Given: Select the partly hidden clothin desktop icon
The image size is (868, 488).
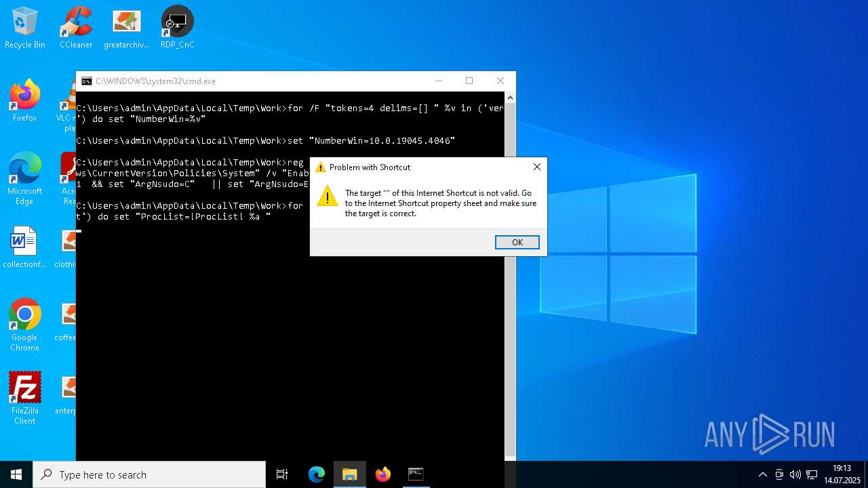Looking at the screenshot, I should [65, 248].
